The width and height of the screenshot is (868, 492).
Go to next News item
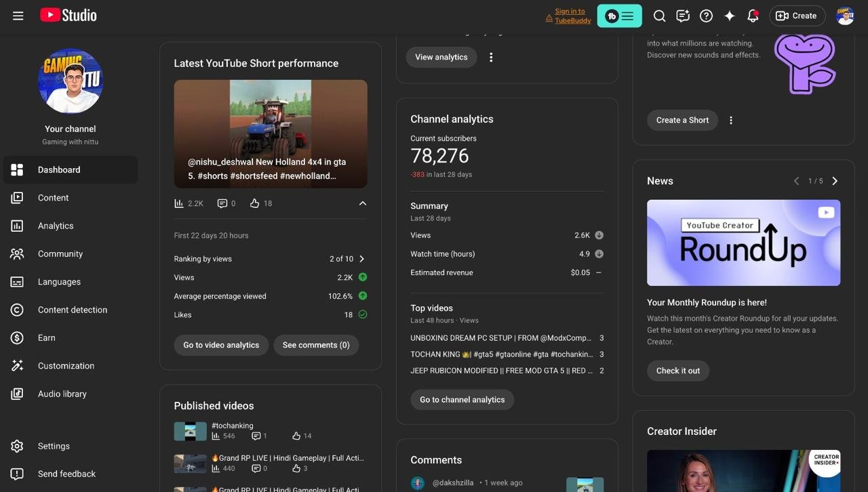point(835,181)
